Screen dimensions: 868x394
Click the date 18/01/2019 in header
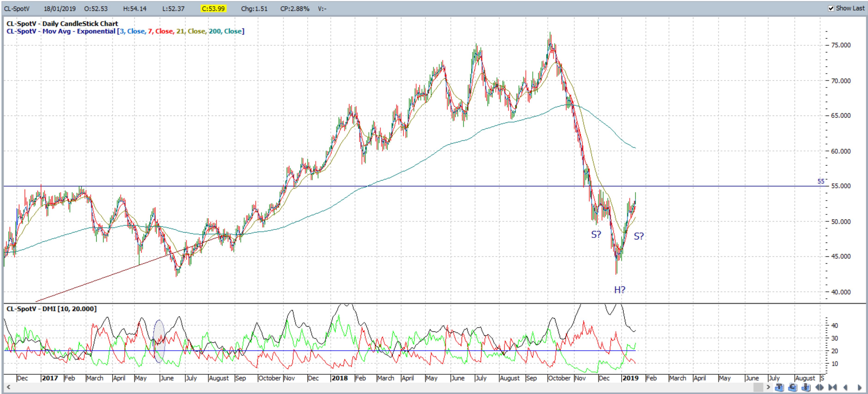click(60, 9)
